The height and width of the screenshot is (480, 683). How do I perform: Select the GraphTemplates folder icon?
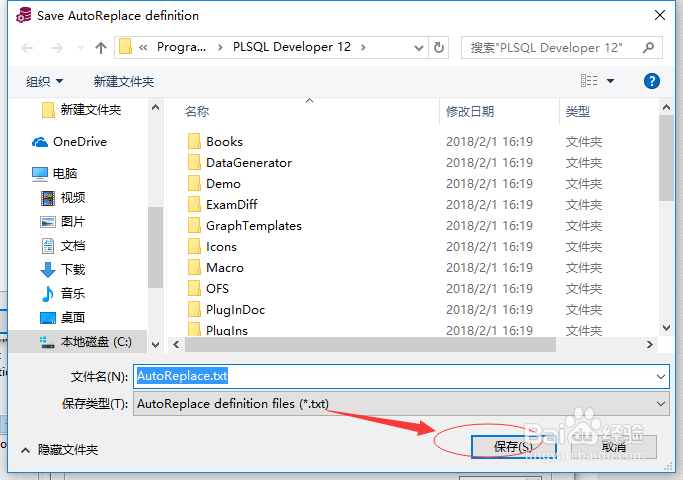pos(194,226)
